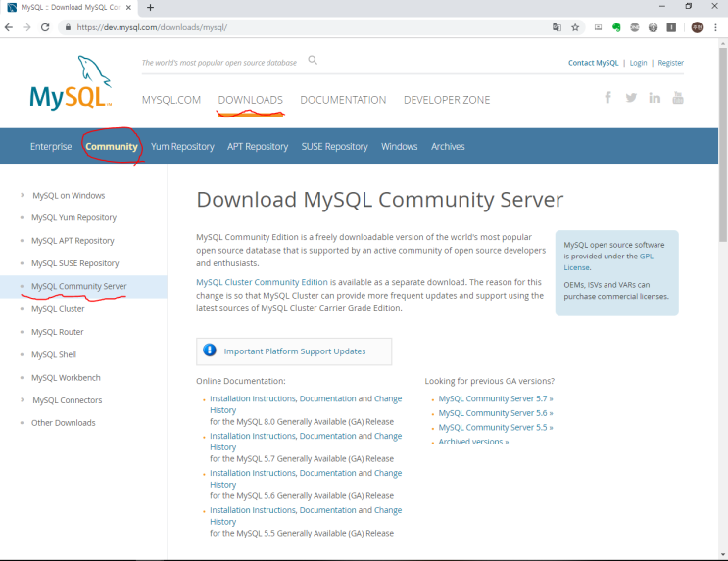Select Other Downloads in sidebar

coord(64,423)
